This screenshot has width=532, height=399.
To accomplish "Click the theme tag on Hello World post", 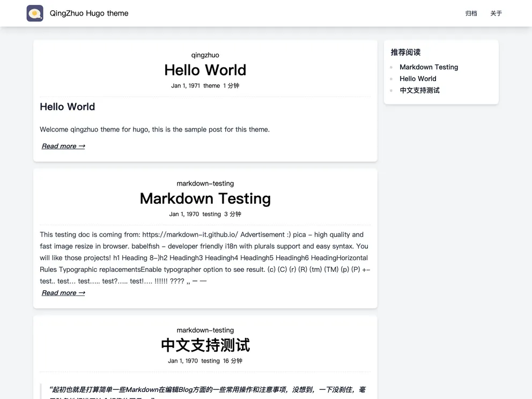I will [211, 86].
